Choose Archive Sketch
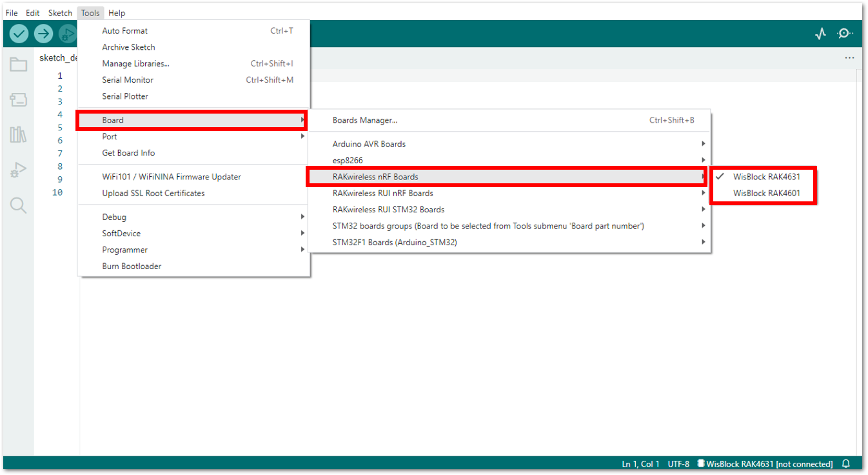 (193, 47)
